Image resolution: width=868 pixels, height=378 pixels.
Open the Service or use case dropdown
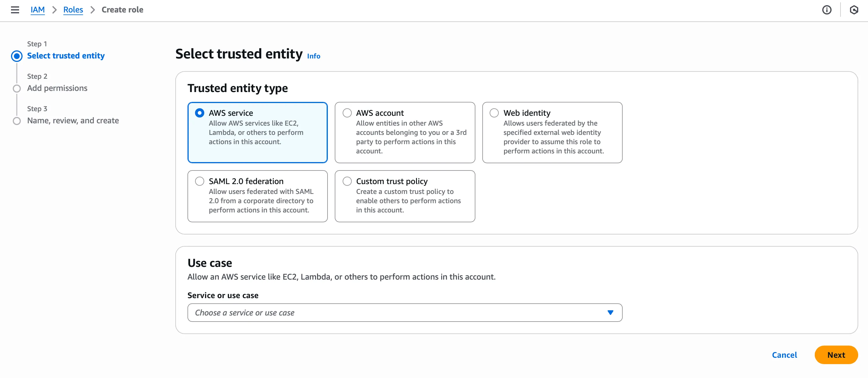pos(398,313)
